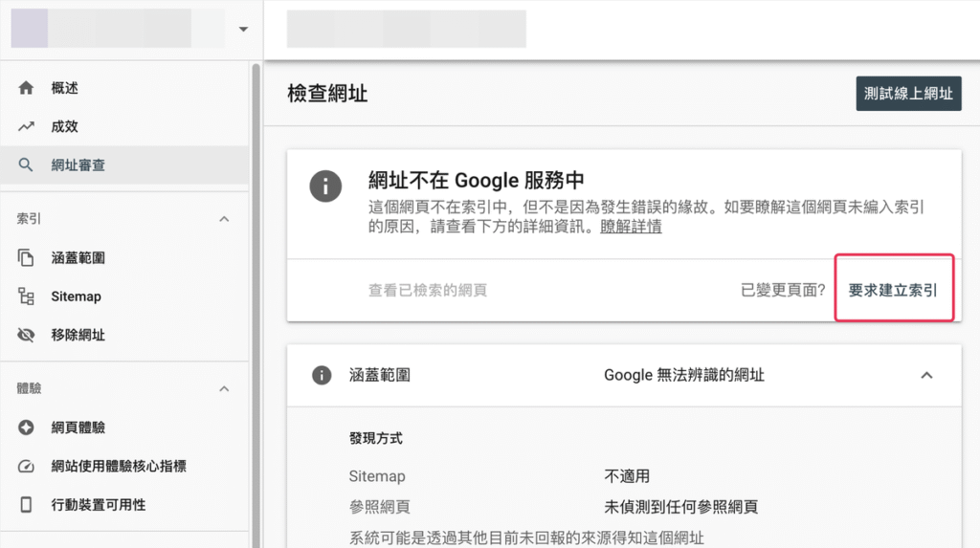
Task: Click the 測試線上網址 button
Action: 908,94
